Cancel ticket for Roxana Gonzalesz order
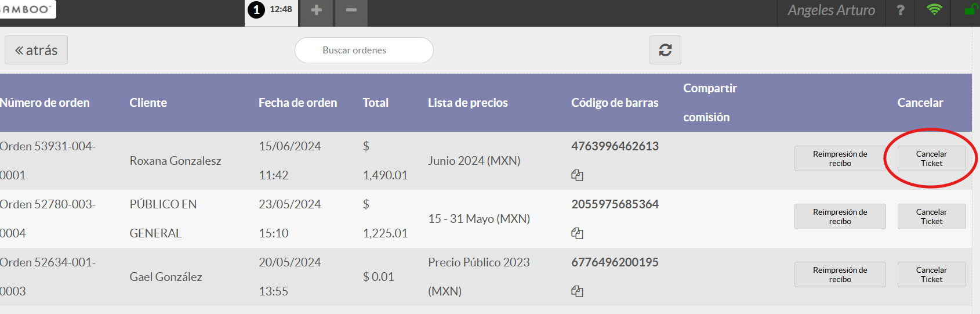Screen dimensions: 980x314 click(931, 158)
